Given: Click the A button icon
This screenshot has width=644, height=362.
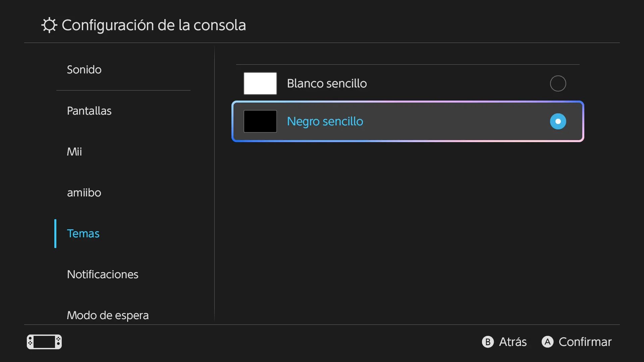Looking at the screenshot, I should tap(547, 342).
